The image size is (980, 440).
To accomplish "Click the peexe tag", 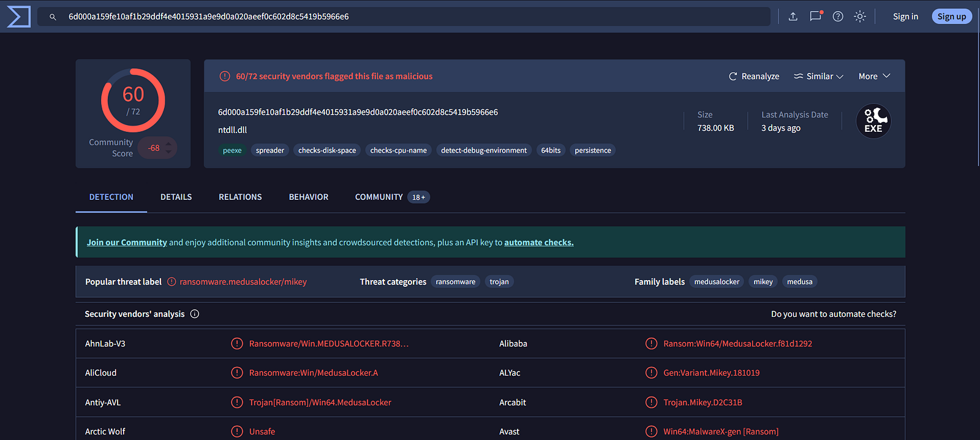I will (x=232, y=150).
